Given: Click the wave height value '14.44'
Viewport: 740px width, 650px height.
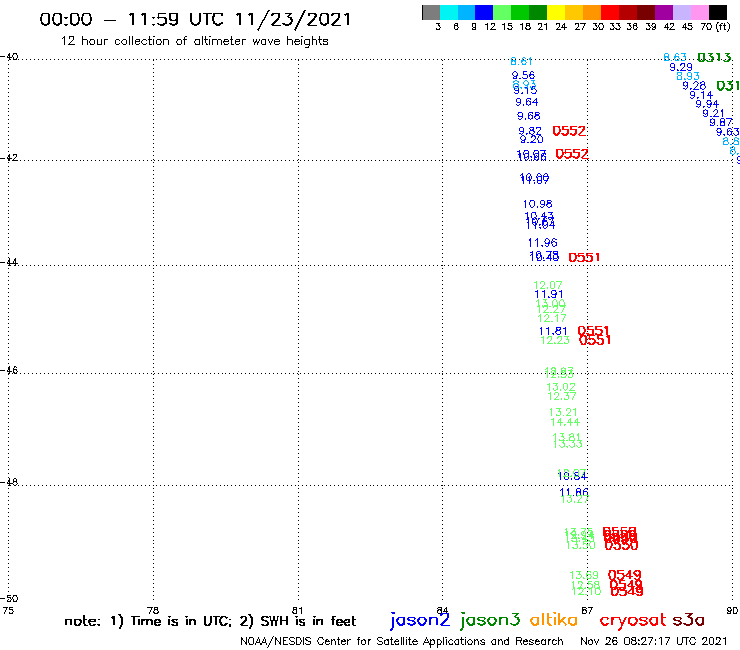Looking at the screenshot, I should point(565,422).
